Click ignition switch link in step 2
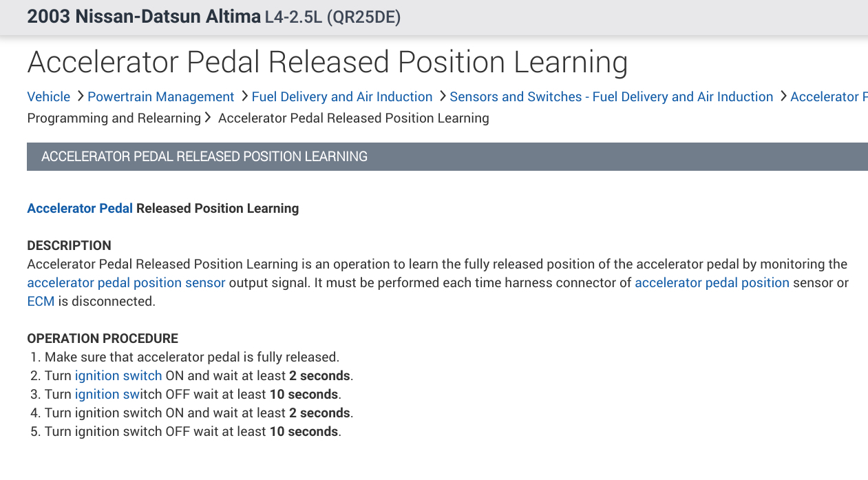This screenshot has width=868, height=480. (118, 376)
